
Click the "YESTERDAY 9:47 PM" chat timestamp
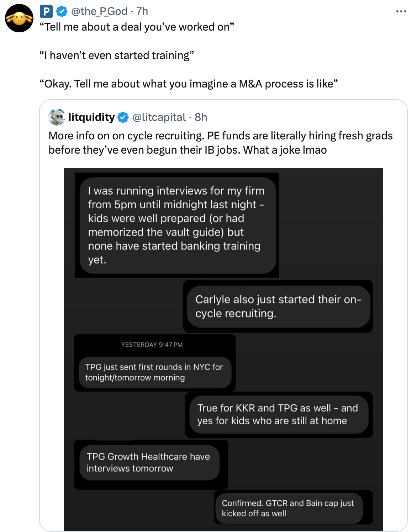152,345
